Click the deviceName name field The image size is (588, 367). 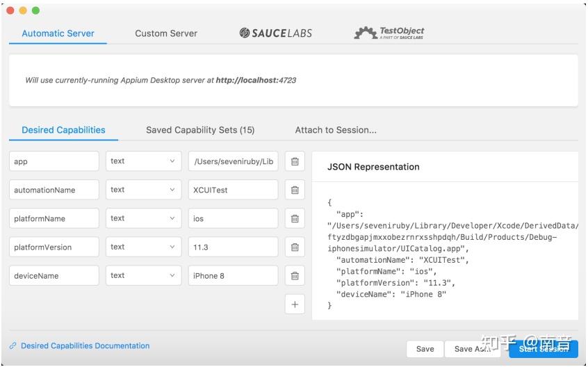click(54, 275)
